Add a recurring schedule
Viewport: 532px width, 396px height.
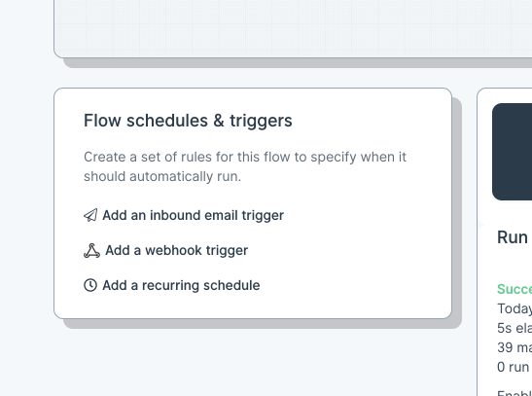[172, 285]
